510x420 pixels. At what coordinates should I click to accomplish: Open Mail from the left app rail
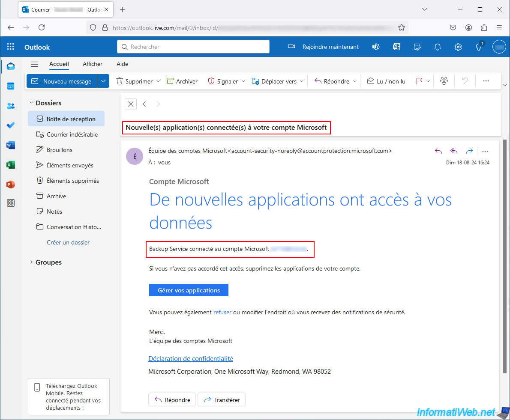pyautogui.click(x=11, y=66)
